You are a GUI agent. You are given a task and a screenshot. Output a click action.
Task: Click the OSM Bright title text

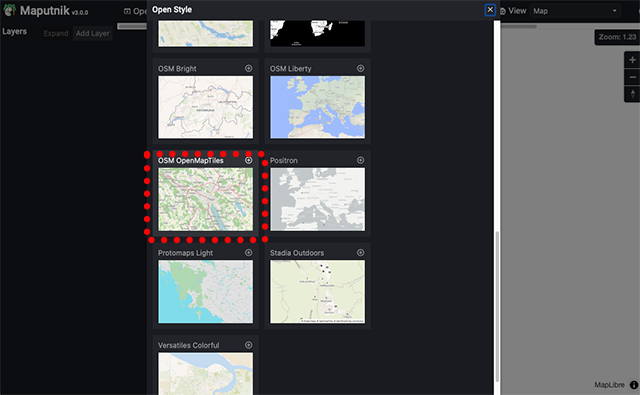(177, 69)
